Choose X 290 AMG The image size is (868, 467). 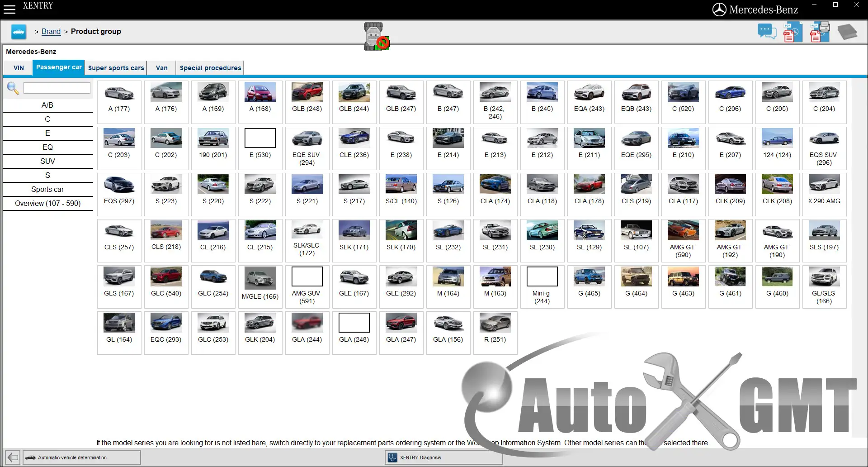point(825,195)
